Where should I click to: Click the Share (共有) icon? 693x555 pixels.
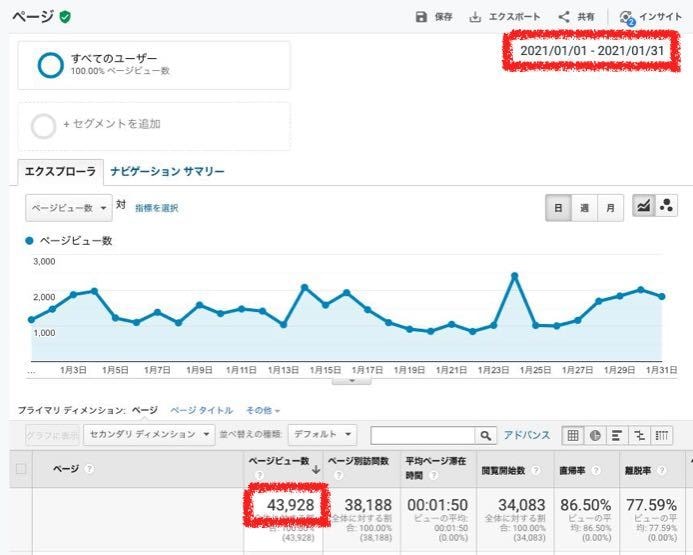click(564, 17)
